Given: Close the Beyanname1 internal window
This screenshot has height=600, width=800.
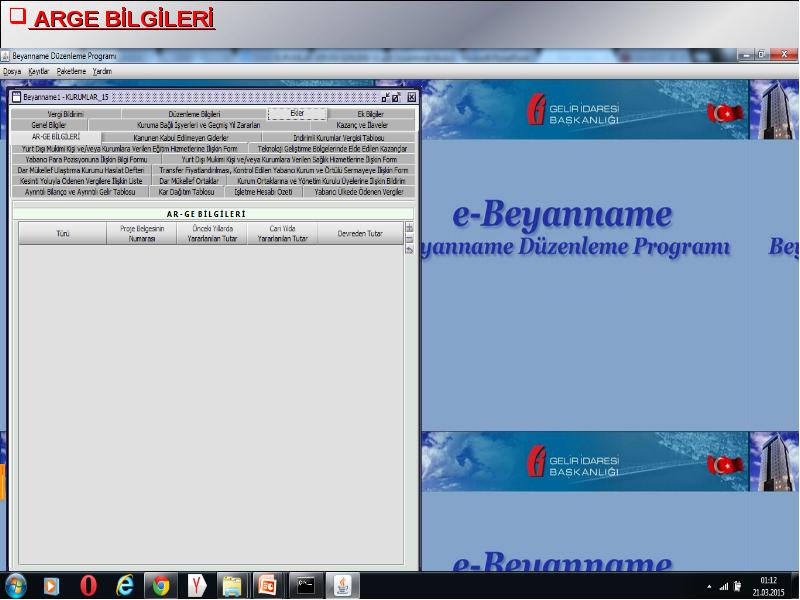Looking at the screenshot, I should [412, 97].
